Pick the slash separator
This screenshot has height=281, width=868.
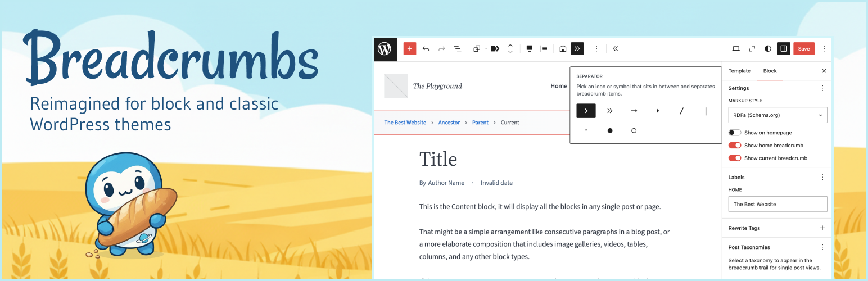681,111
